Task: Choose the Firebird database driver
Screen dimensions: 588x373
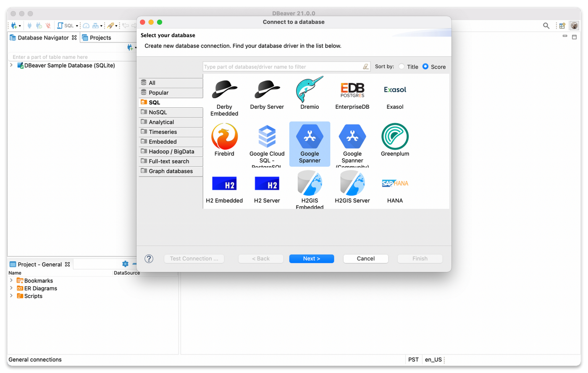Action: [x=224, y=140]
